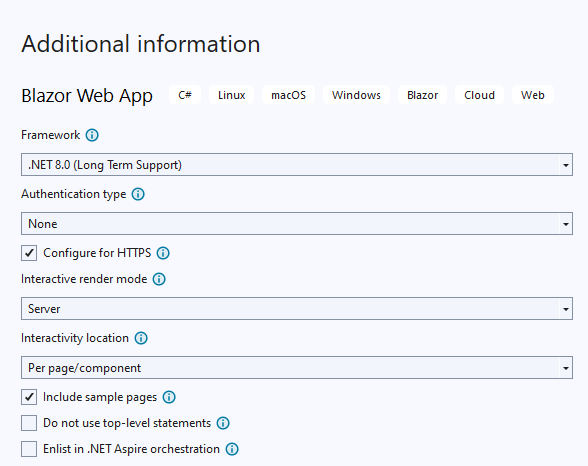The height and width of the screenshot is (466, 588).
Task: Click the macOS tag
Action: tap(288, 95)
